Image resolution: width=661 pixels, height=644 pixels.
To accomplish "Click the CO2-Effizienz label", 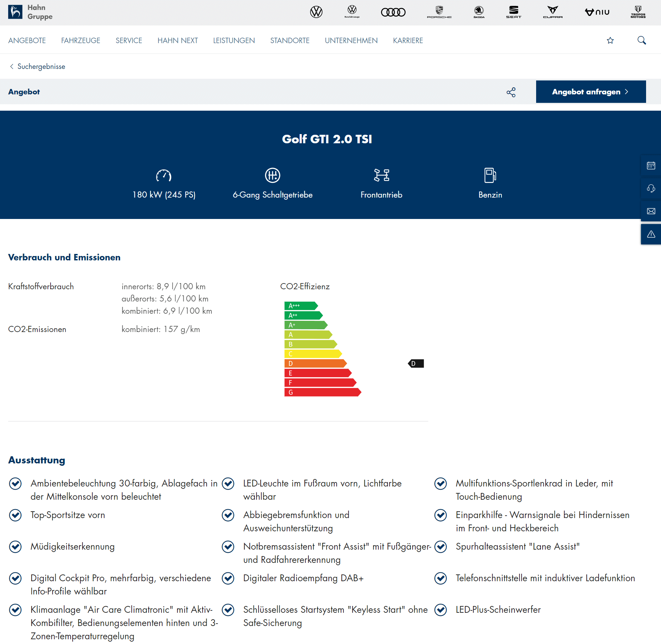I will (305, 287).
